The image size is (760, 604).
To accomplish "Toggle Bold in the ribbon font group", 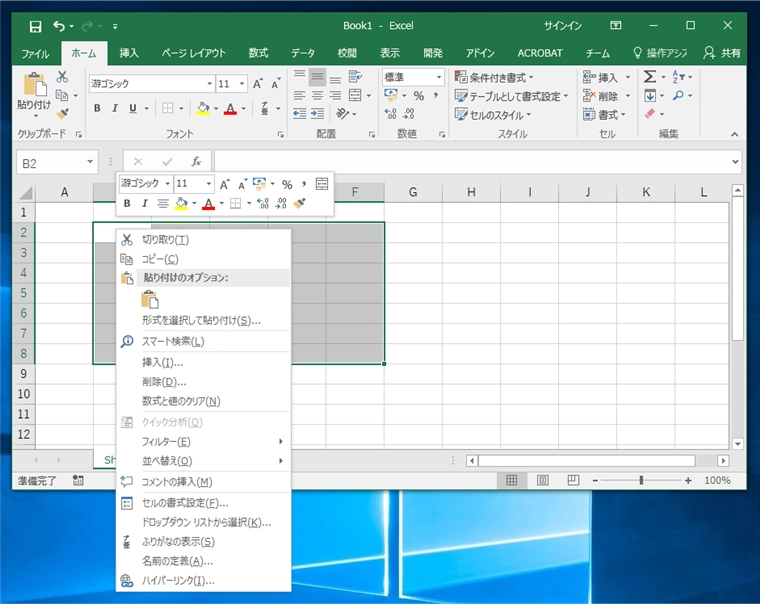I will pos(97,108).
